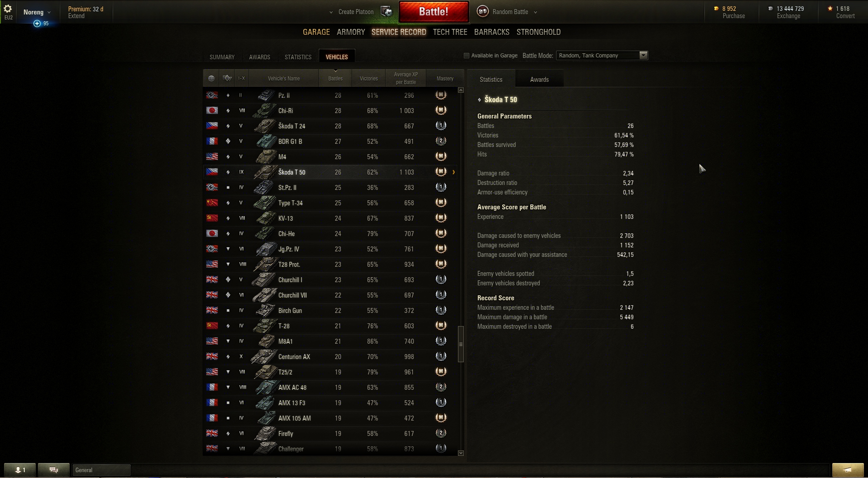The image size is (868, 478).
Task: Open the Battle Mode dropdown
Action: coord(602,56)
